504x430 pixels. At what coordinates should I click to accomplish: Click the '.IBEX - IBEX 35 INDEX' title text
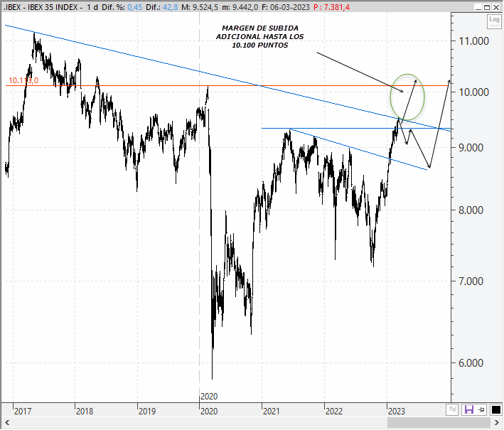point(41,7)
